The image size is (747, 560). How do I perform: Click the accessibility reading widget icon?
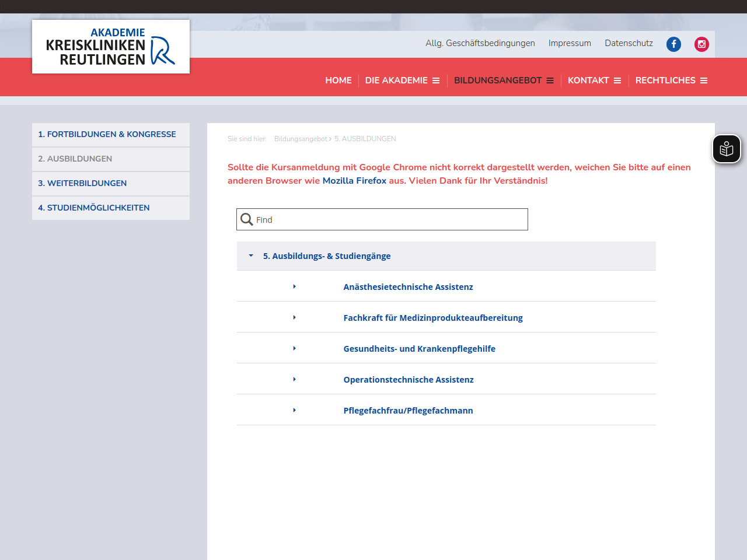tap(726, 149)
